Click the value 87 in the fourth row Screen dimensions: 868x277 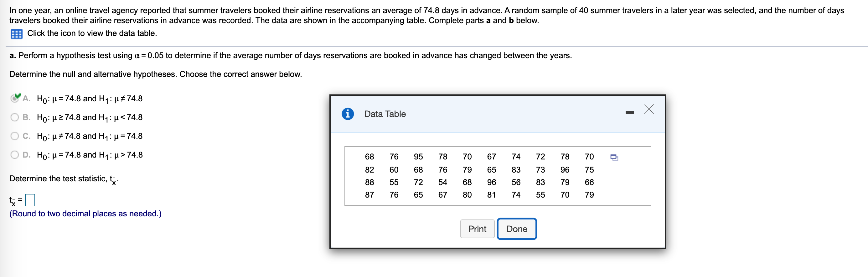click(369, 195)
